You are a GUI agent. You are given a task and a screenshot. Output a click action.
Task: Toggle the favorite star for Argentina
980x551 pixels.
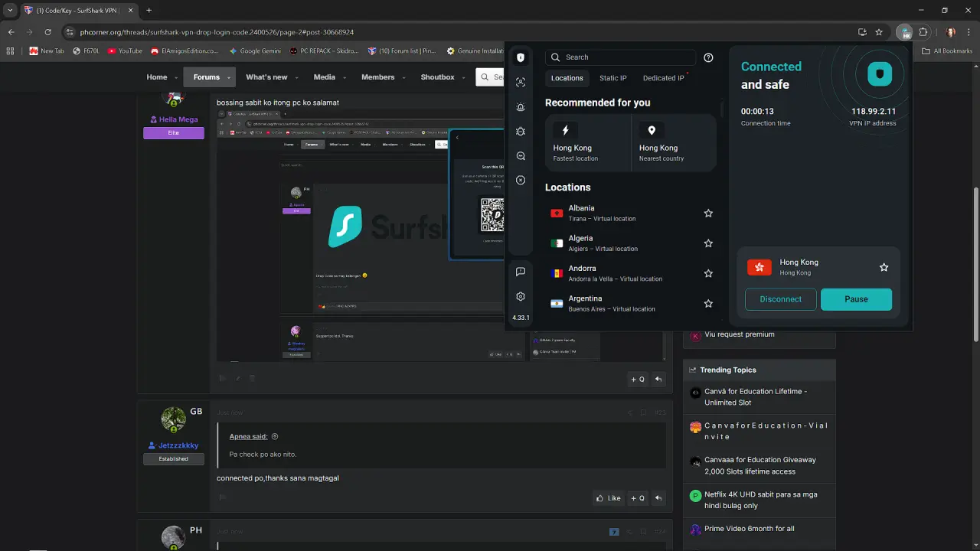coord(708,304)
